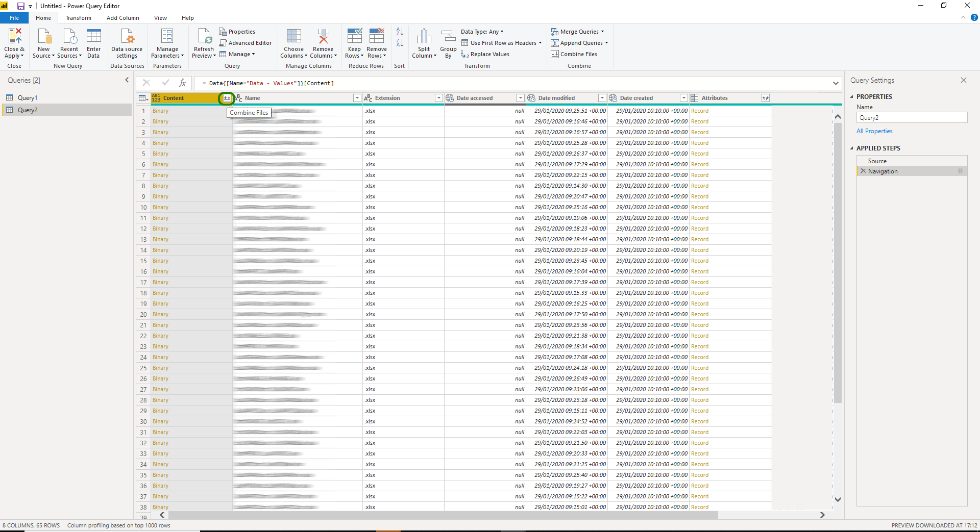Image resolution: width=980 pixels, height=532 pixels.
Task: Click the vertical scrollbar thumb
Action: tap(838, 263)
